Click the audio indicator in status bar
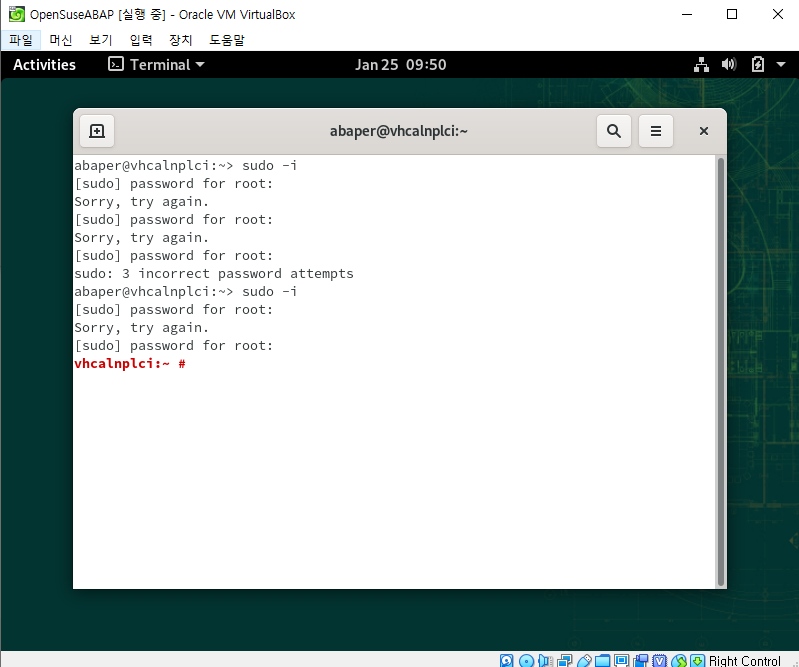 (x=545, y=660)
